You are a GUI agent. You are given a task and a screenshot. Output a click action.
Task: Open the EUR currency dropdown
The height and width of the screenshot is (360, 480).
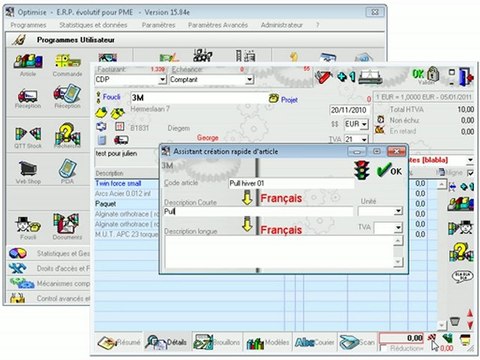click(x=364, y=124)
